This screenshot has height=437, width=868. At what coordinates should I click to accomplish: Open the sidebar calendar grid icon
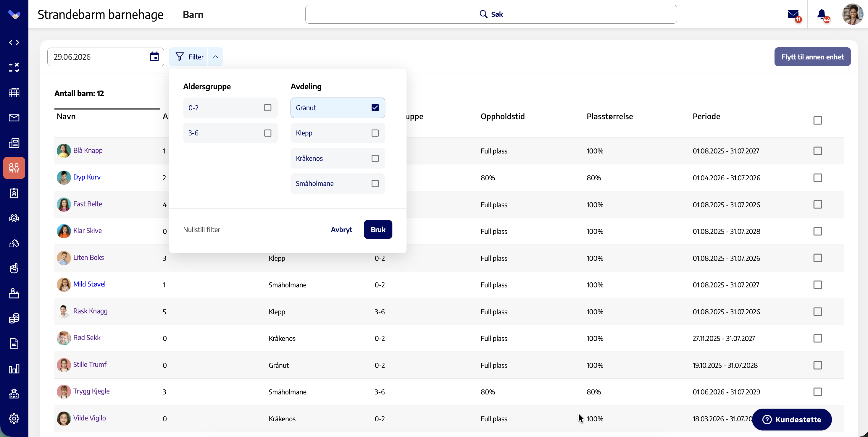click(x=14, y=93)
